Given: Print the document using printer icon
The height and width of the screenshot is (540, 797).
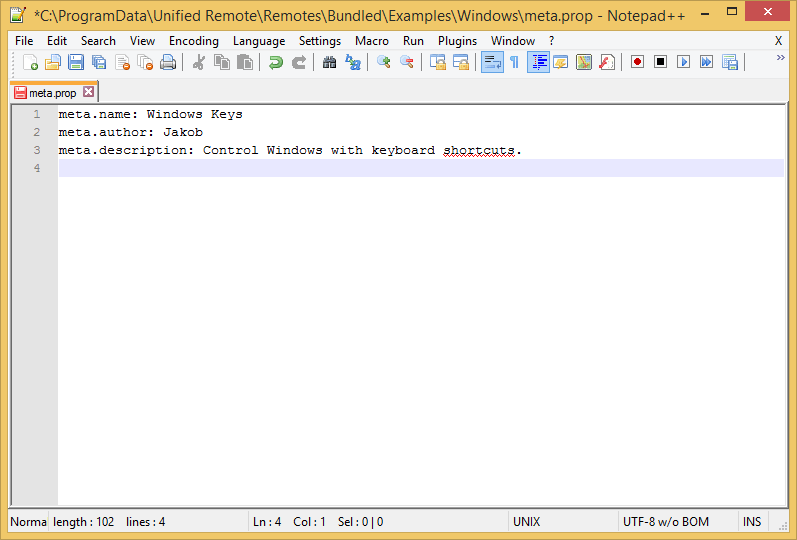Looking at the screenshot, I should pos(168,63).
